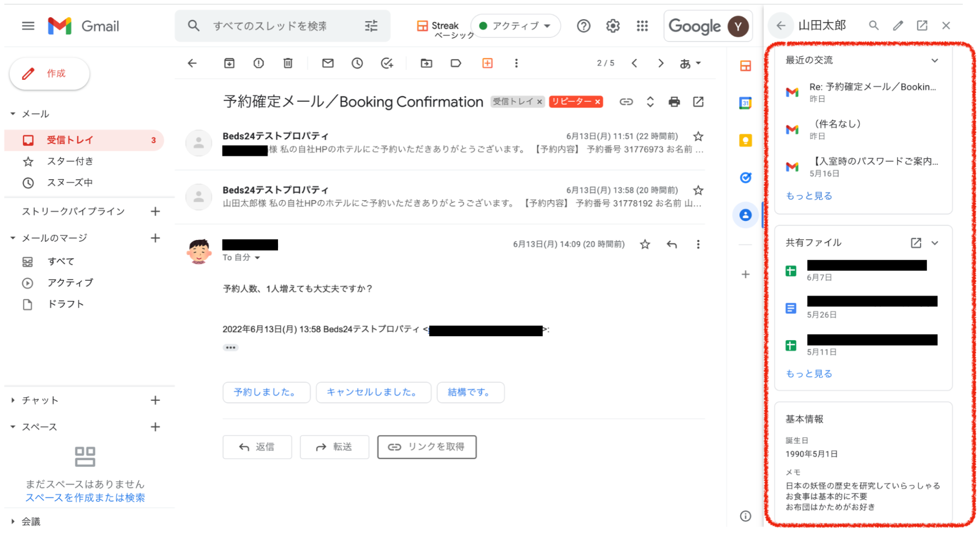
Task: Click the 返信 reply button
Action: click(257, 447)
